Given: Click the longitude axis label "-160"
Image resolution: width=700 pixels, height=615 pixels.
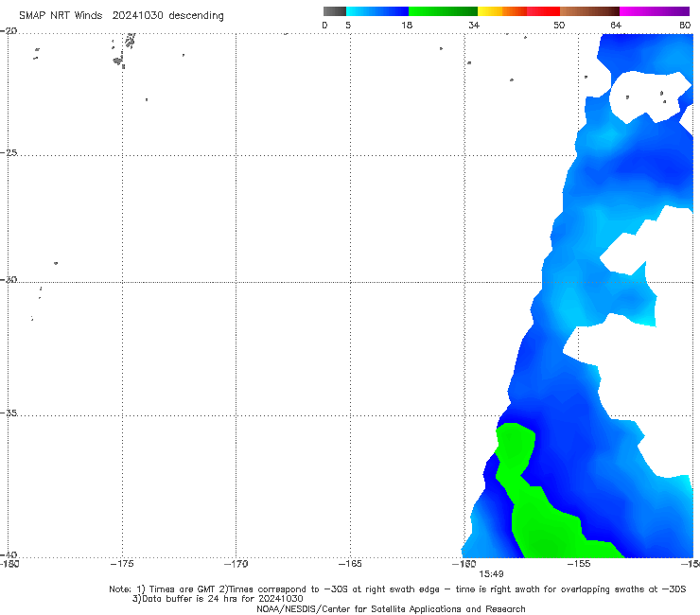Looking at the screenshot, I should point(464,564).
